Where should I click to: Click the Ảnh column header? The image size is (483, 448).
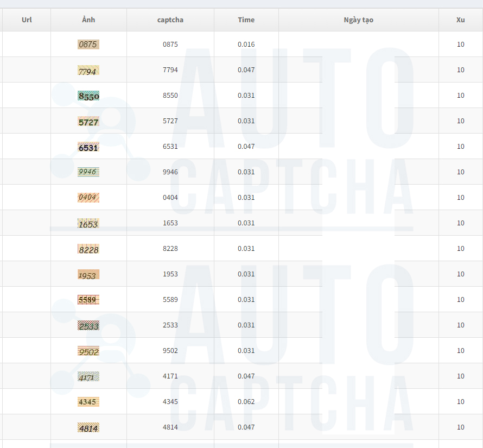click(x=88, y=20)
